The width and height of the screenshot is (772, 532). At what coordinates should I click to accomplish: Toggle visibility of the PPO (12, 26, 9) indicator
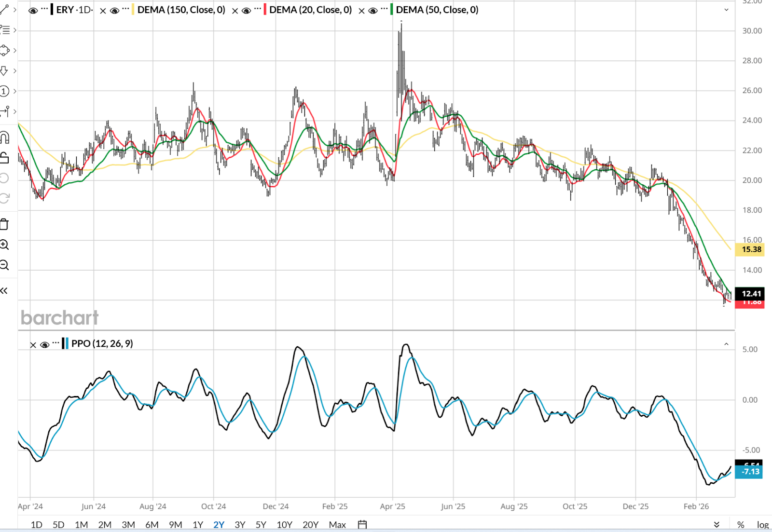45,345
